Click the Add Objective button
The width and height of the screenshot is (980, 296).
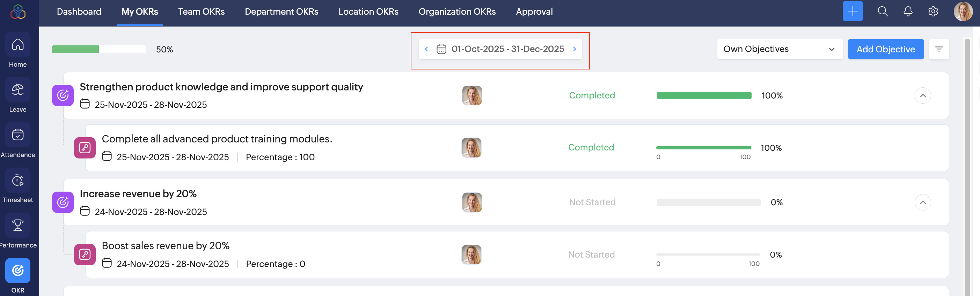pyautogui.click(x=886, y=49)
